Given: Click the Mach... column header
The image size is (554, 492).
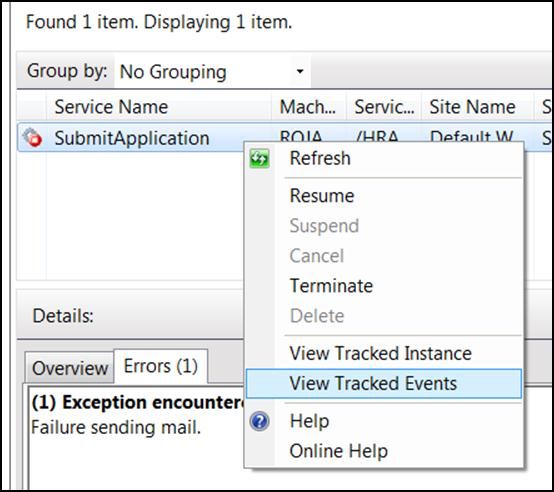Looking at the screenshot, I should click(309, 107).
